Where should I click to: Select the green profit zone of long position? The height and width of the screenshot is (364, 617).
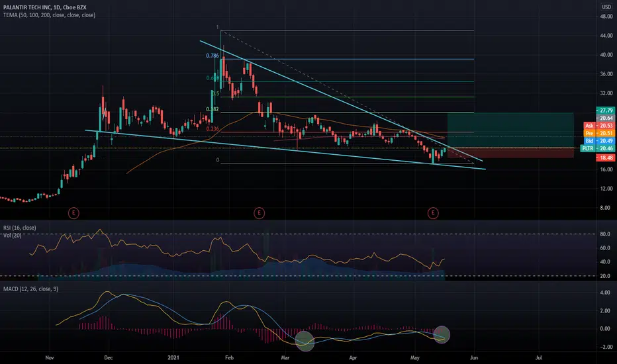pyautogui.click(x=510, y=130)
